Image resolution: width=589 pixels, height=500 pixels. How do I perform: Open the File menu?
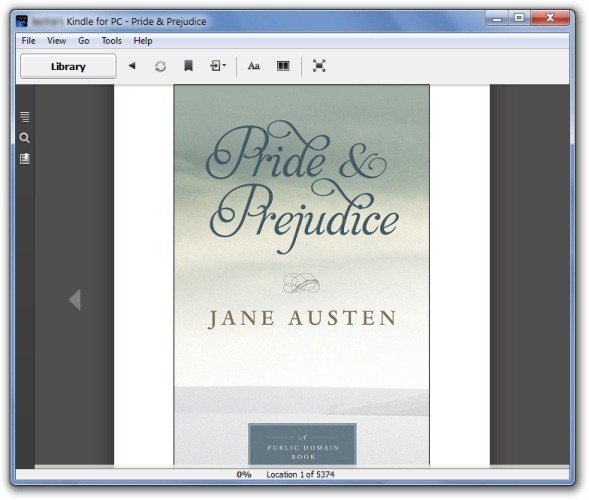tap(29, 41)
